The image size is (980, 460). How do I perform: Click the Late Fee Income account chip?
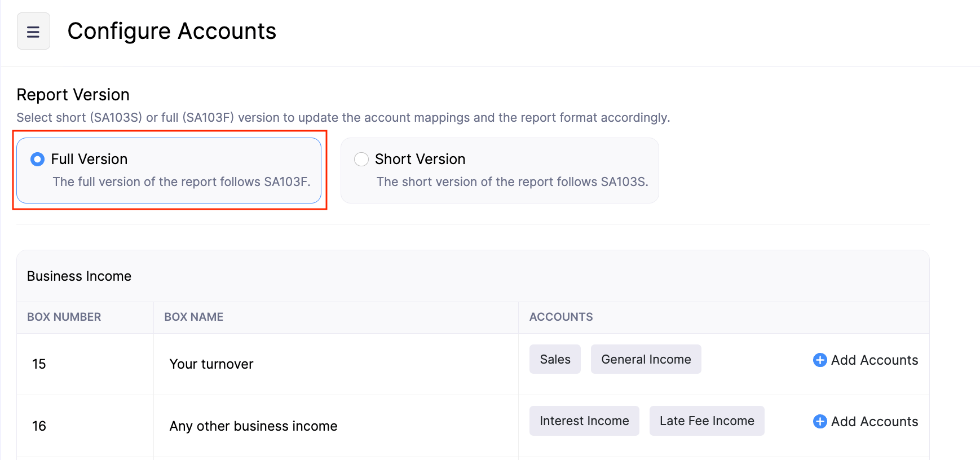coord(707,421)
